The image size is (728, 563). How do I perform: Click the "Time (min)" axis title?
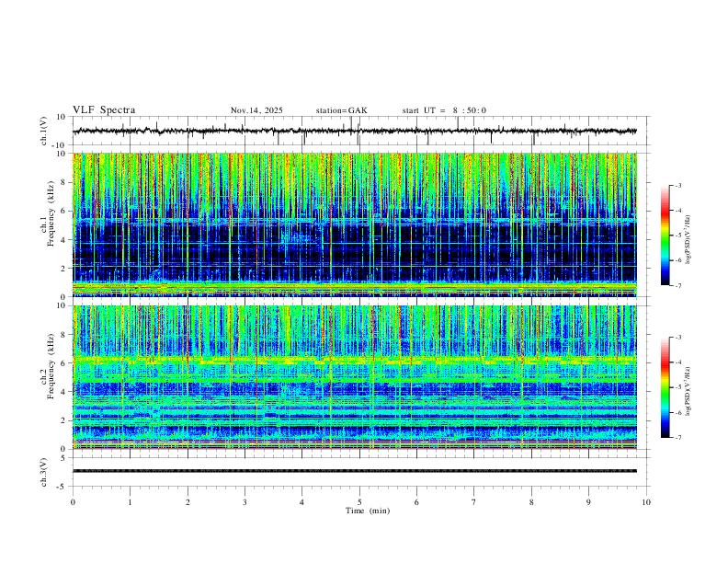click(x=368, y=511)
